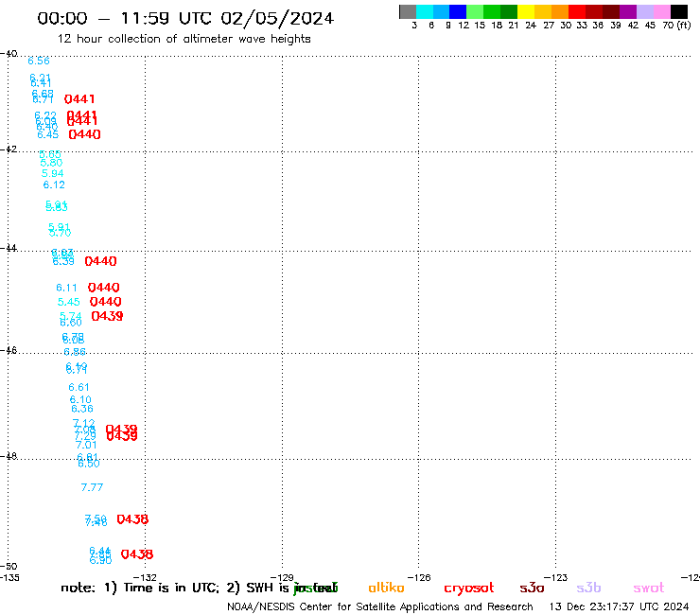Select the wave height value 6.11
This screenshot has height=615, width=700.
click(x=66, y=288)
